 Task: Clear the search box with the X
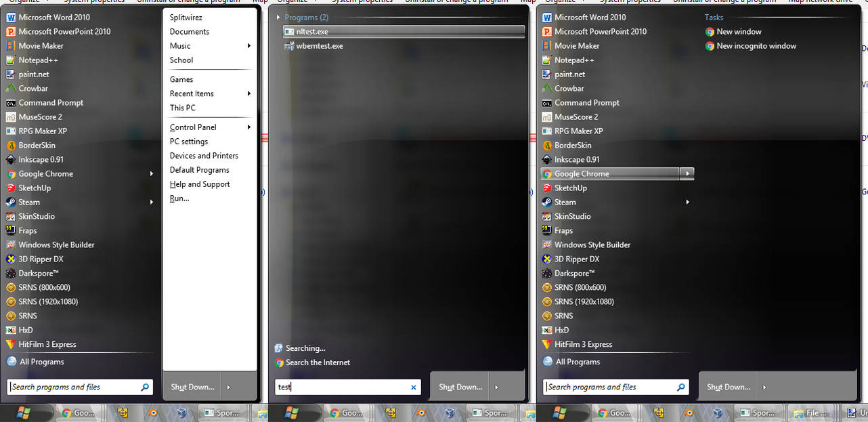(x=413, y=387)
